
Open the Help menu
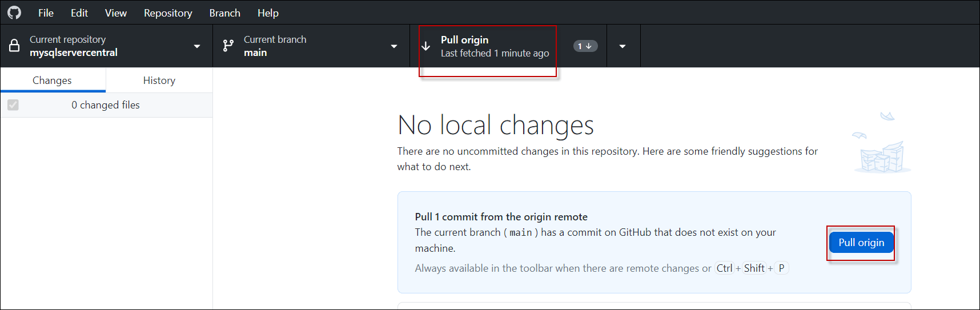(268, 13)
